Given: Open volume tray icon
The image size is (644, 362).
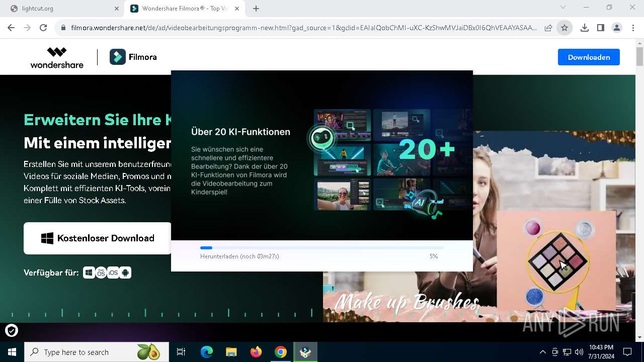Looking at the screenshot, I should (579, 352).
